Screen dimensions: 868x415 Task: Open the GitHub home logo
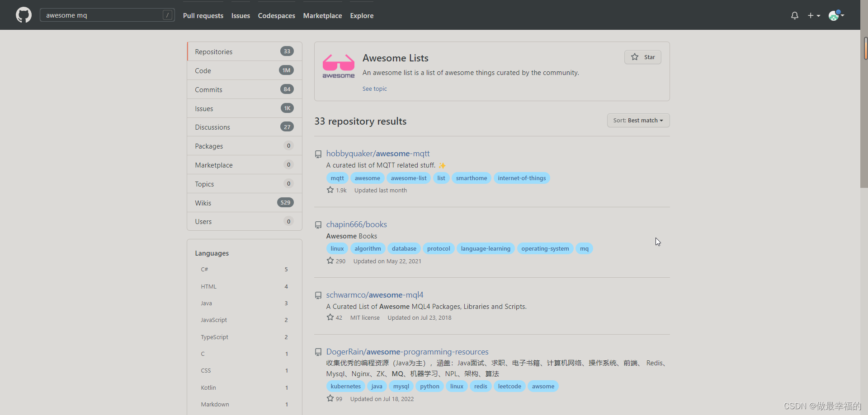24,15
